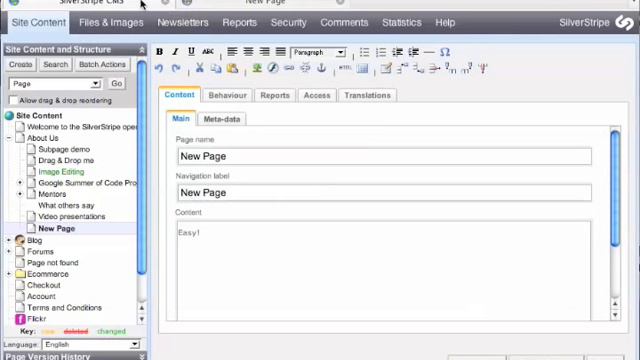Toggle italic formatting
The width and height of the screenshot is (640, 360).
pos(175,52)
